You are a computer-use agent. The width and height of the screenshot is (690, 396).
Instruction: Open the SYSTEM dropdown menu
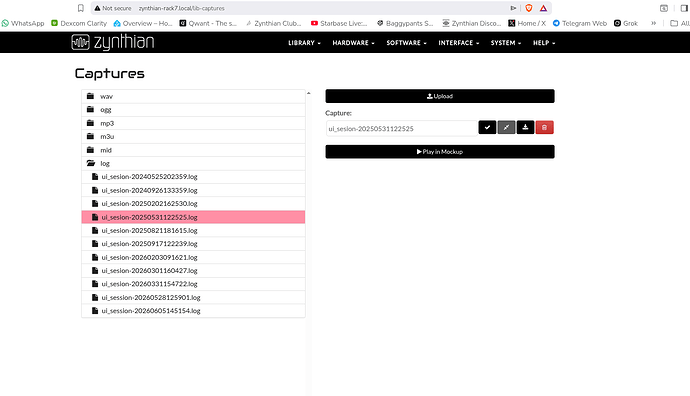click(506, 43)
